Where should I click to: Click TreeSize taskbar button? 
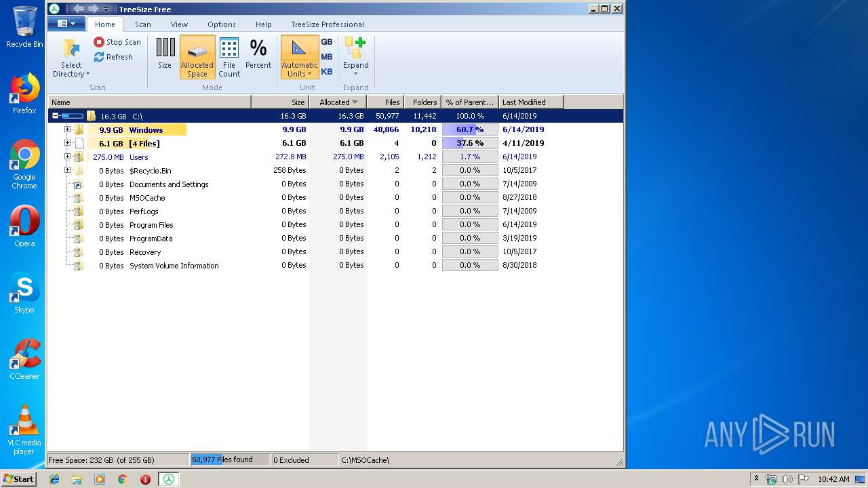(x=168, y=479)
